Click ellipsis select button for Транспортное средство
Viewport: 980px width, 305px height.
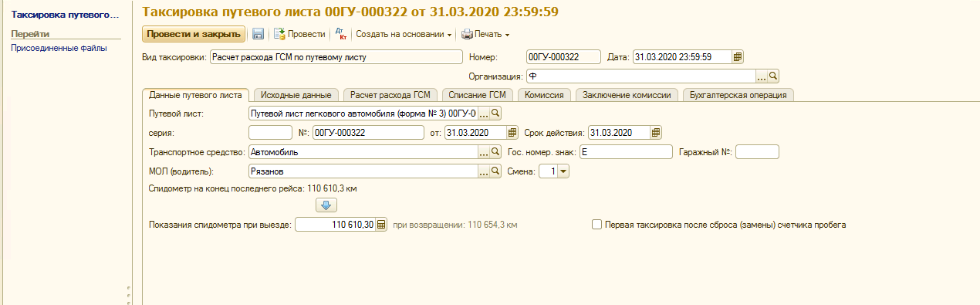[x=485, y=152]
